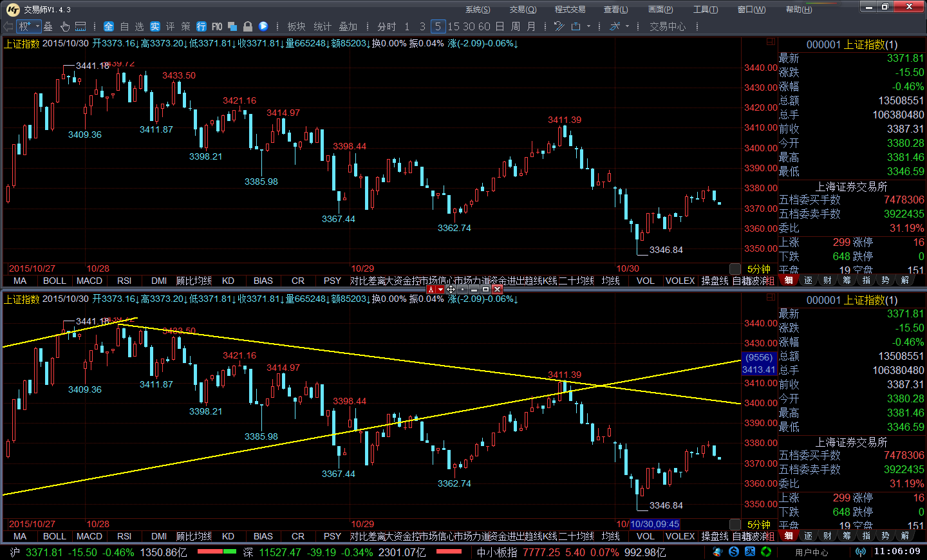927x560 pixels.
Task: Click the blue dollar sign status icon
Action: coord(734,552)
